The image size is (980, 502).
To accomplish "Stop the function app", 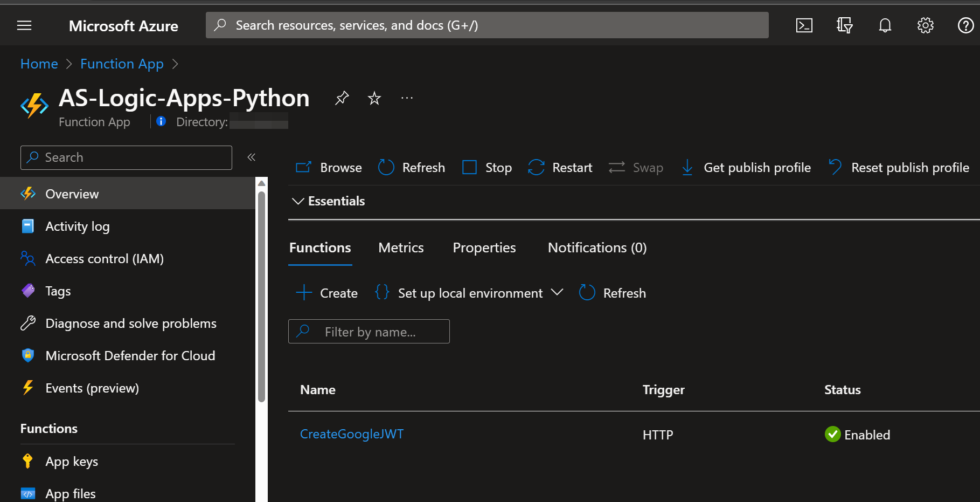I will point(487,168).
